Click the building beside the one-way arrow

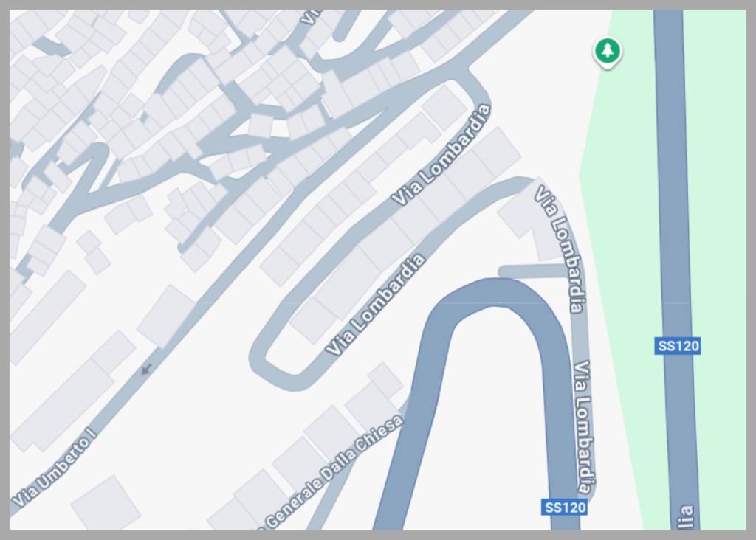pos(166,316)
